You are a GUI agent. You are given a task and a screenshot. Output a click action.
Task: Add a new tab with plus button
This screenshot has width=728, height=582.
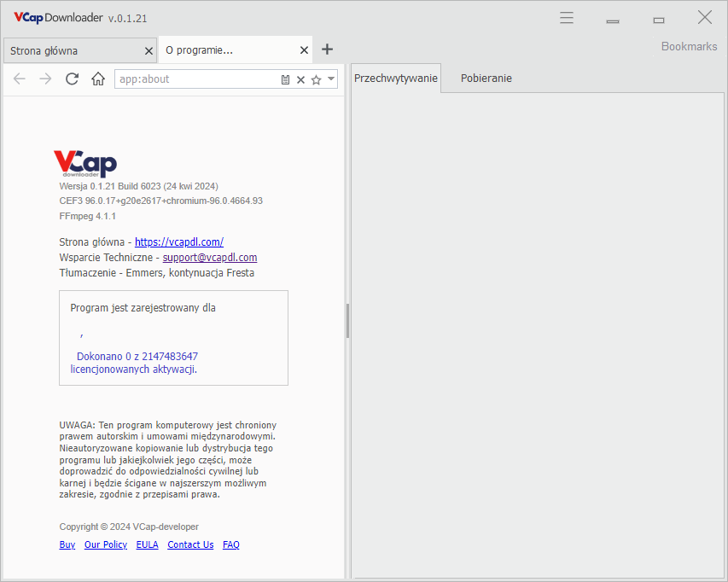328,49
